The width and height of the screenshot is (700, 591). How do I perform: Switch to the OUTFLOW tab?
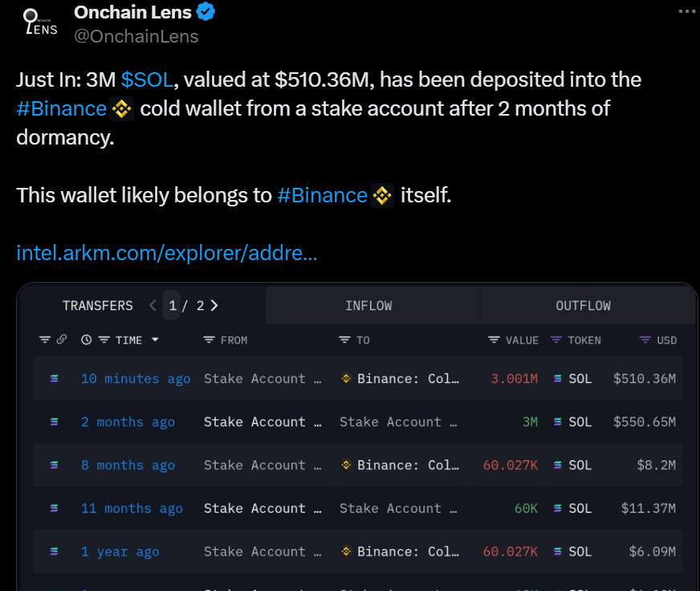click(583, 306)
